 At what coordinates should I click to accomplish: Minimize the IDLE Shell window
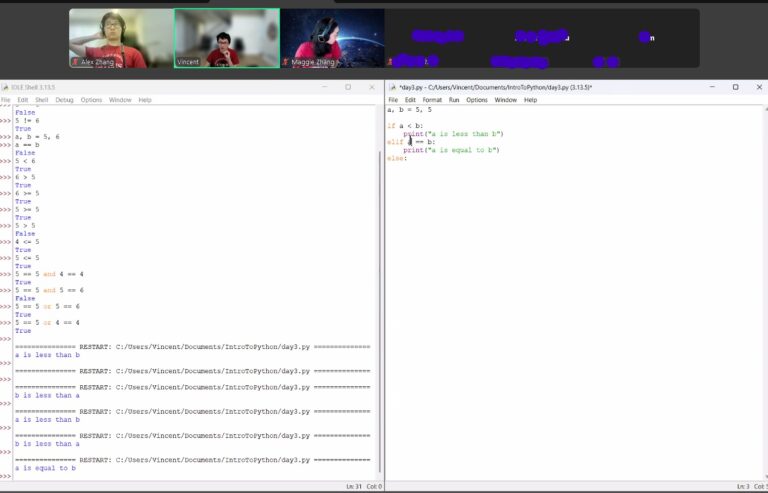pos(324,87)
